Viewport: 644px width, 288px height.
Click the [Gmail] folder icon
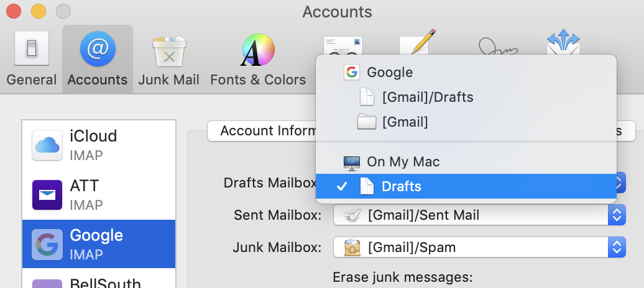(367, 122)
